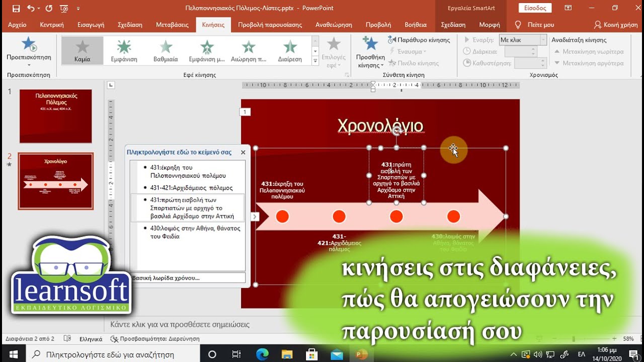Open ribbon display options icon
Viewport: 644px width, 362px height.
[x=568, y=8]
